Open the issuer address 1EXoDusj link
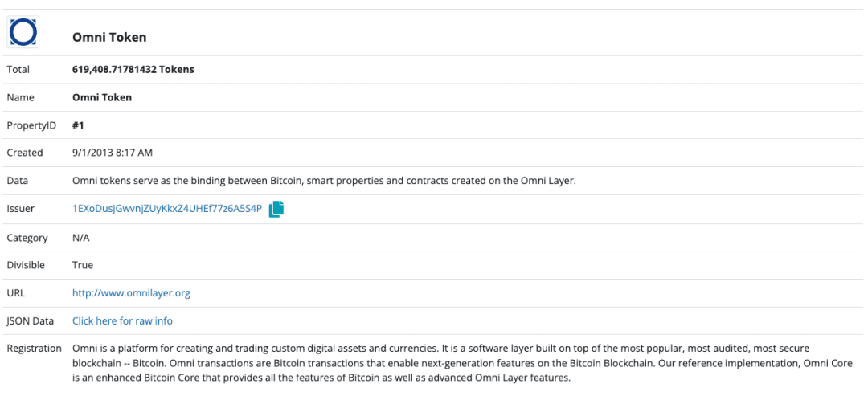This screenshot has width=868, height=396. click(167, 209)
